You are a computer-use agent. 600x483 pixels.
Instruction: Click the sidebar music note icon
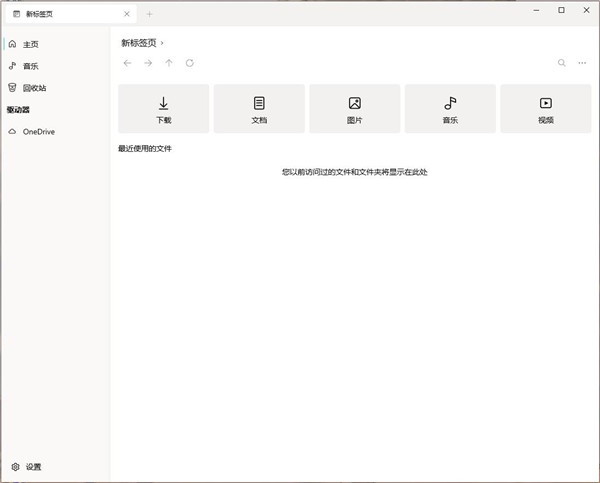click(12, 66)
